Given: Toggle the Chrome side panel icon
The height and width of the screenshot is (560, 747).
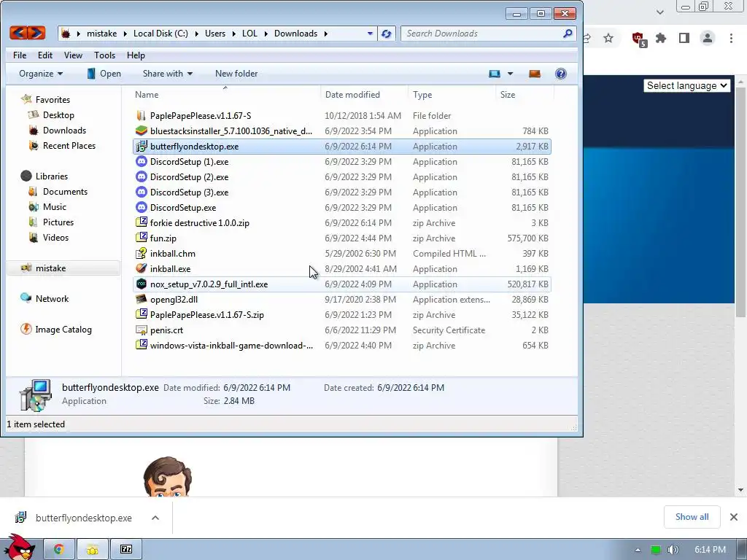Looking at the screenshot, I should [x=684, y=38].
